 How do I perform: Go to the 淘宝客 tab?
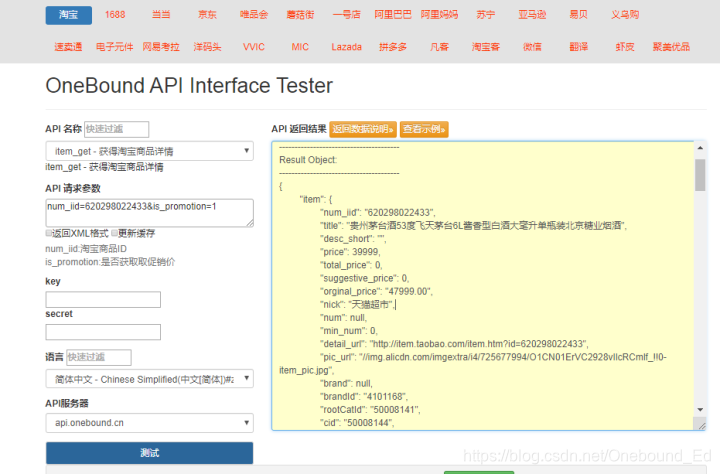coord(486,47)
